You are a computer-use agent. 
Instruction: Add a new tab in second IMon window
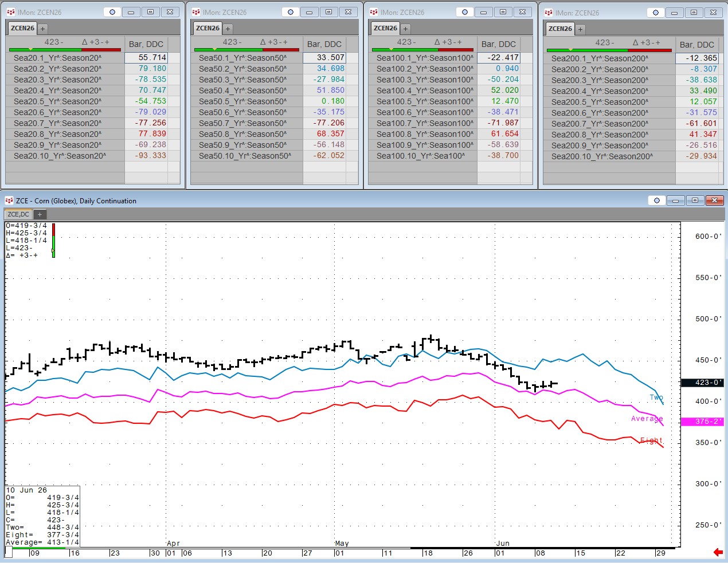tap(228, 28)
